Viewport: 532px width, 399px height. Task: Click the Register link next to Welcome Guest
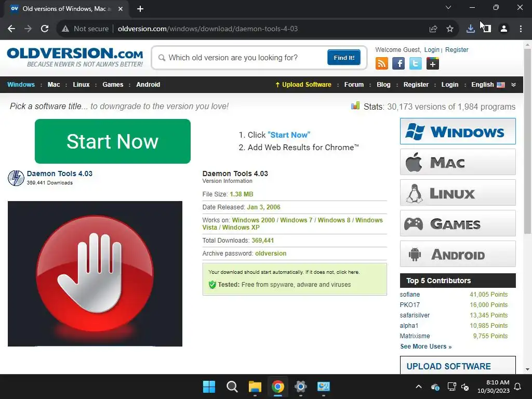pos(457,50)
